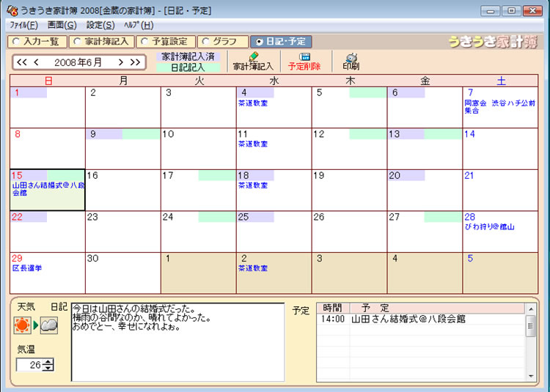Click the 予定削除 delete schedule icon

pos(304,56)
